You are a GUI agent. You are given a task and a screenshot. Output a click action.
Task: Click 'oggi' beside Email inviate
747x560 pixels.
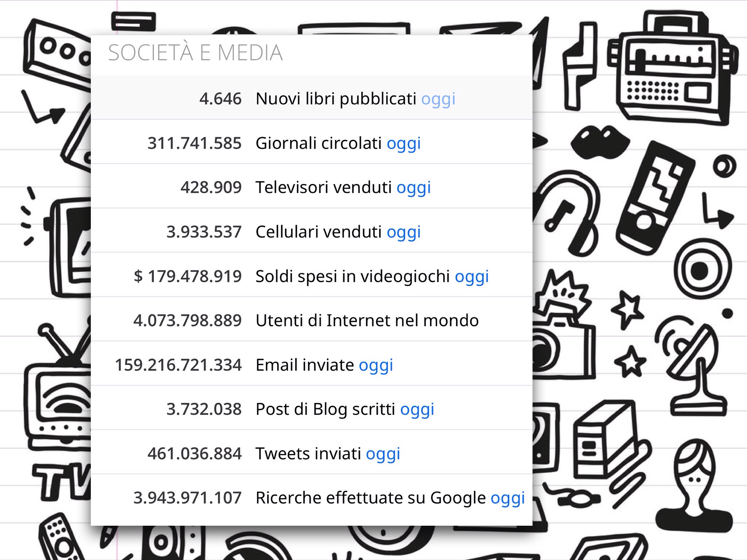coord(376,365)
